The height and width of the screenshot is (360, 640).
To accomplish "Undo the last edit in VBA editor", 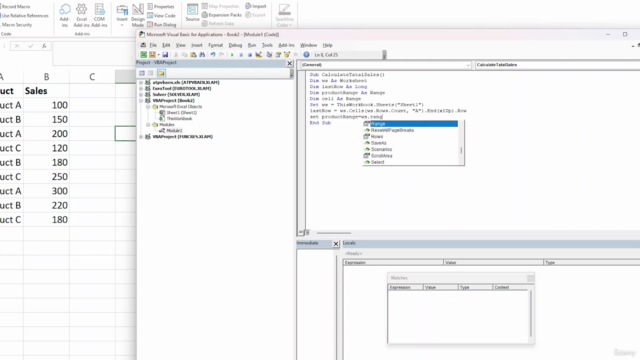I will (213, 55).
